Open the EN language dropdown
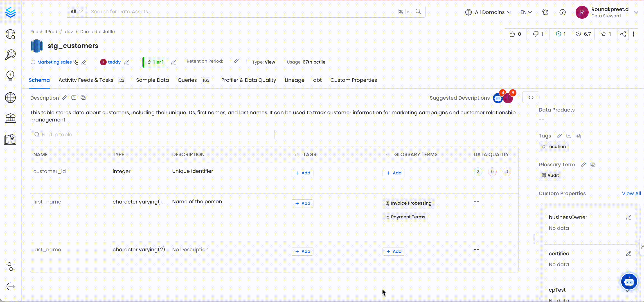 [x=526, y=12]
